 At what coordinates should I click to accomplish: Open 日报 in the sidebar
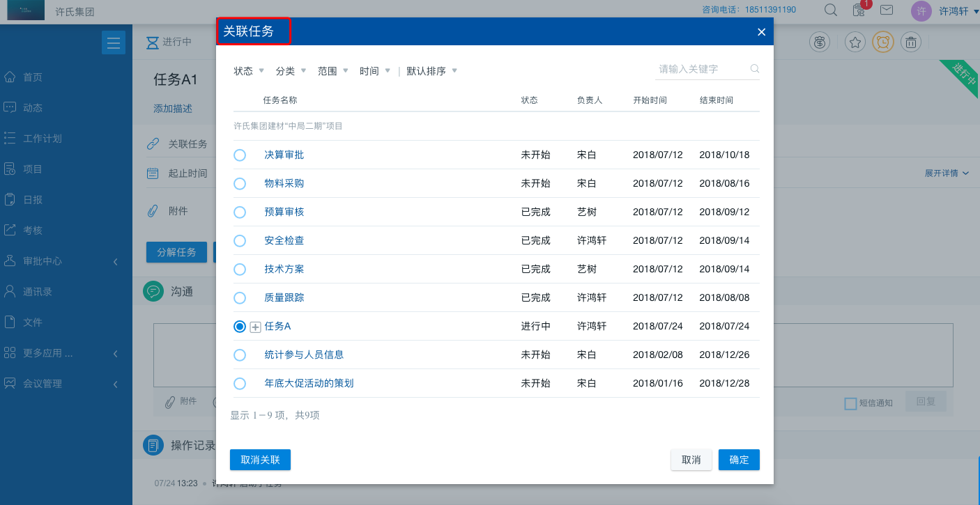[x=33, y=200]
